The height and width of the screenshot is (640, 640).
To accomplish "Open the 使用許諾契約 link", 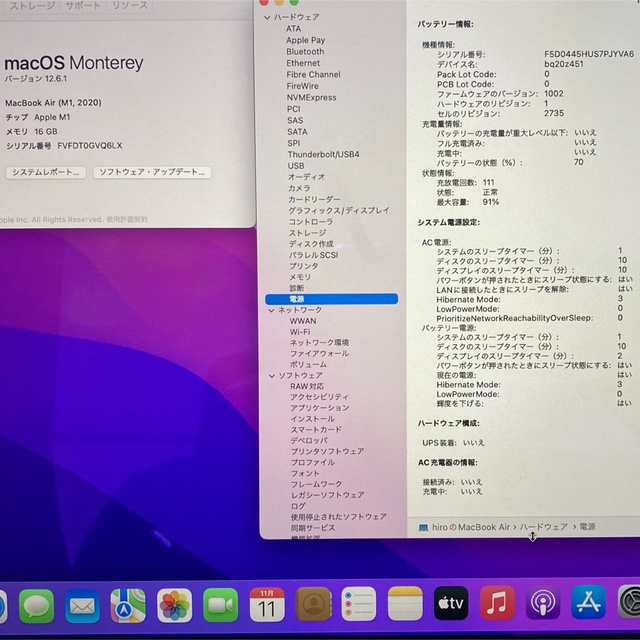I will click(x=127, y=220).
